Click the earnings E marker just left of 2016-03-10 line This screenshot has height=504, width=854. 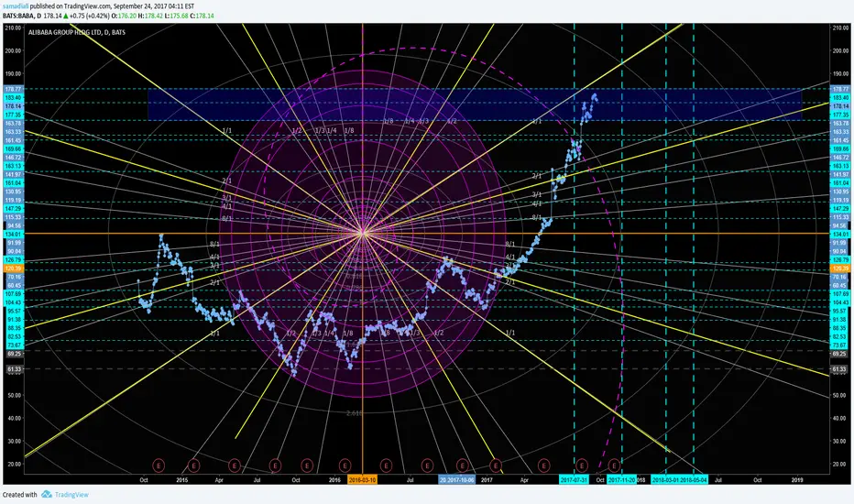[x=345, y=466]
